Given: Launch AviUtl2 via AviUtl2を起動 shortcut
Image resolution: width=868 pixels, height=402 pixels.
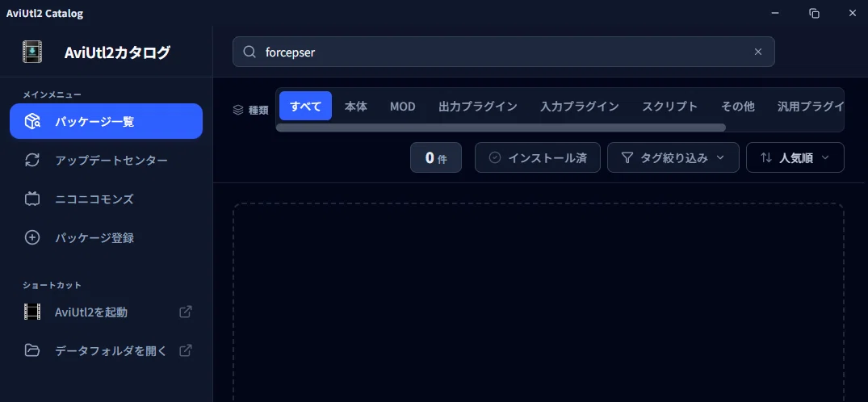Looking at the screenshot, I should coord(107,312).
